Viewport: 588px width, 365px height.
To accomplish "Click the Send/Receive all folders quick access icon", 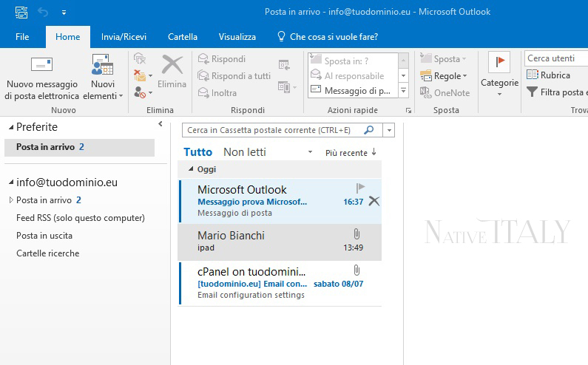I will click(x=21, y=13).
